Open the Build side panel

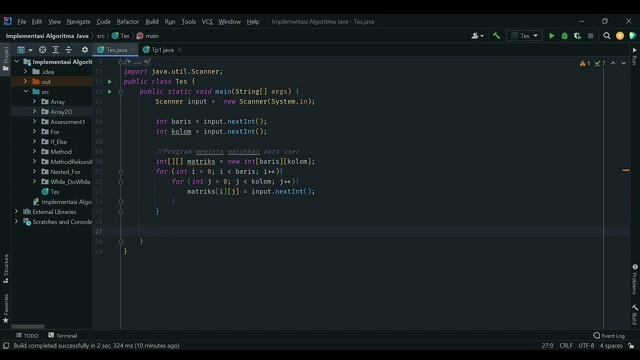(x=635, y=315)
